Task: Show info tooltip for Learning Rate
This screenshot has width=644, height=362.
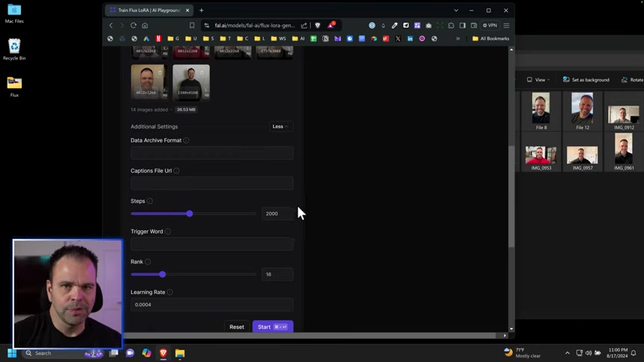Action: point(170,292)
